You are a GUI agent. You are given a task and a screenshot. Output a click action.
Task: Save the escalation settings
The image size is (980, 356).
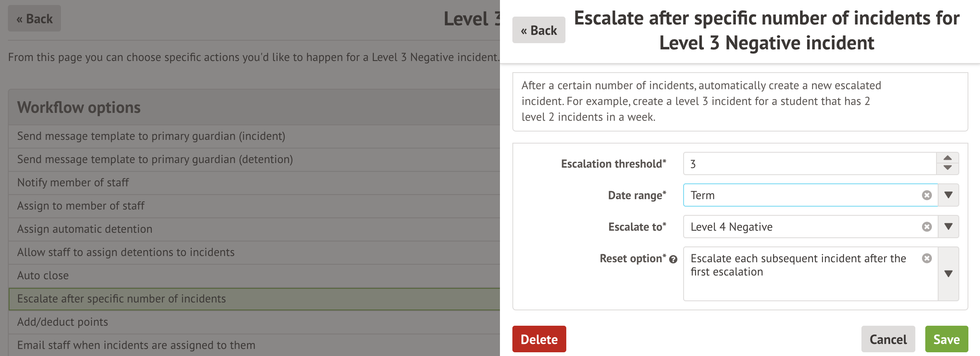[x=946, y=339]
